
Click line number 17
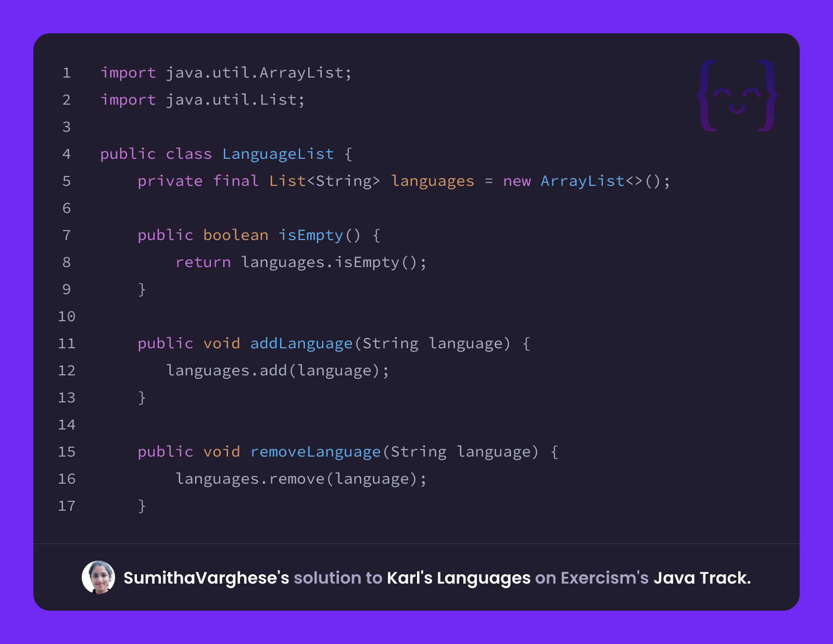[67, 506]
